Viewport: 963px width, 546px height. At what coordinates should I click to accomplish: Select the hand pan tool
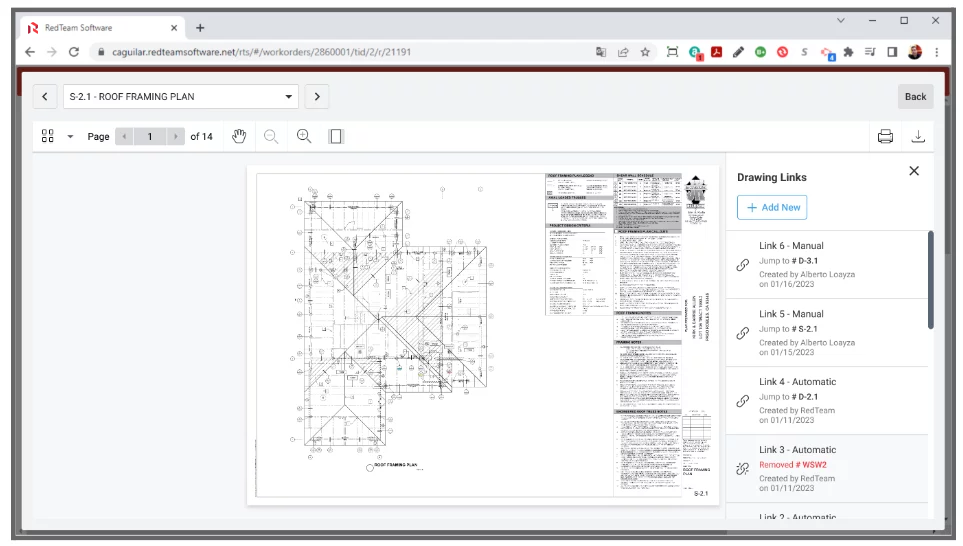coord(239,136)
